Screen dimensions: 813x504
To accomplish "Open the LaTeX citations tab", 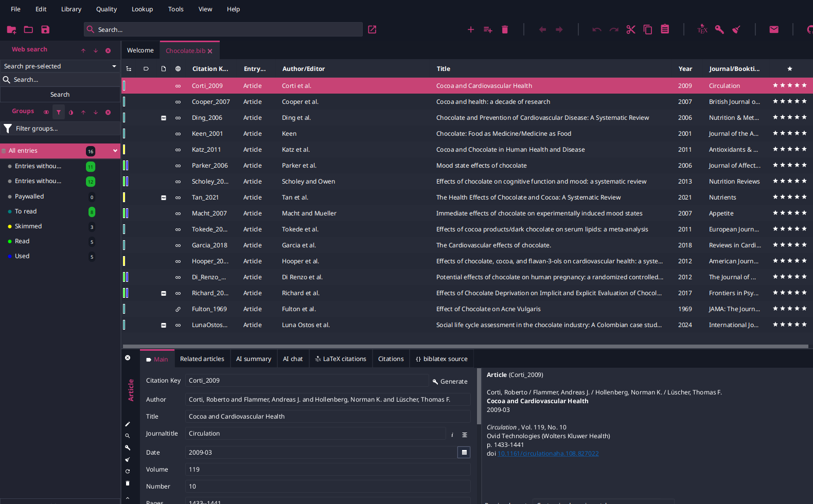I will pyautogui.click(x=341, y=359).
